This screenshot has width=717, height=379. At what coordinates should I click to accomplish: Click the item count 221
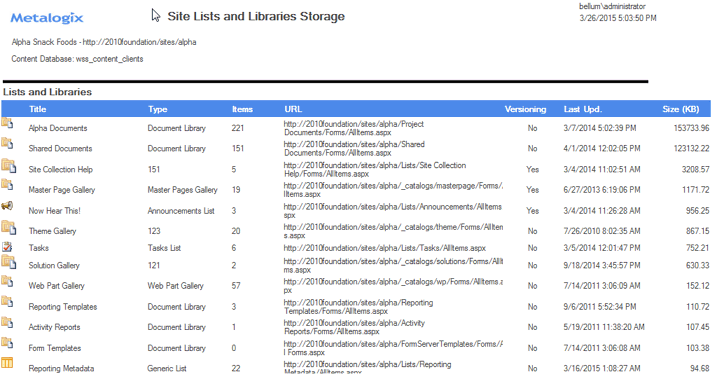238,128
